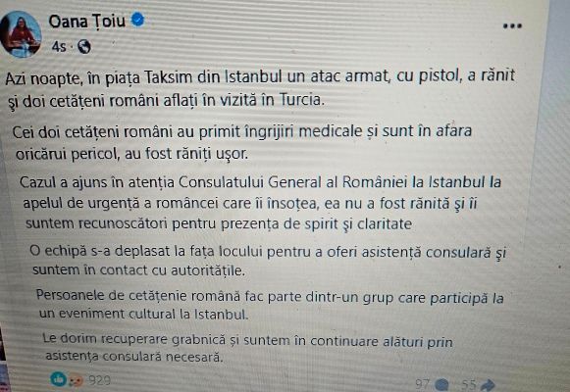Click the 4s post timestamp
This screenshot has height=392, width=570.
click(x=59, y=46)
